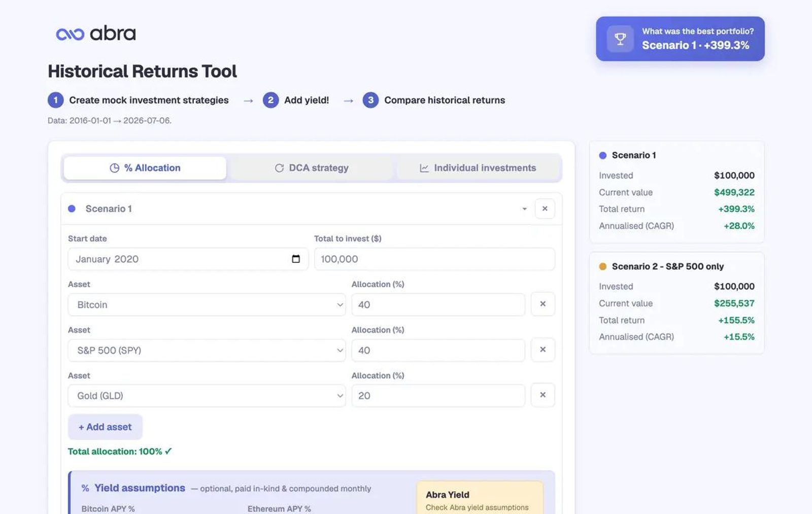This screenshot has height=514, width=812.
Task: Click the Scenario 2 - S&P 500 only title
Action: coord(668,266)
